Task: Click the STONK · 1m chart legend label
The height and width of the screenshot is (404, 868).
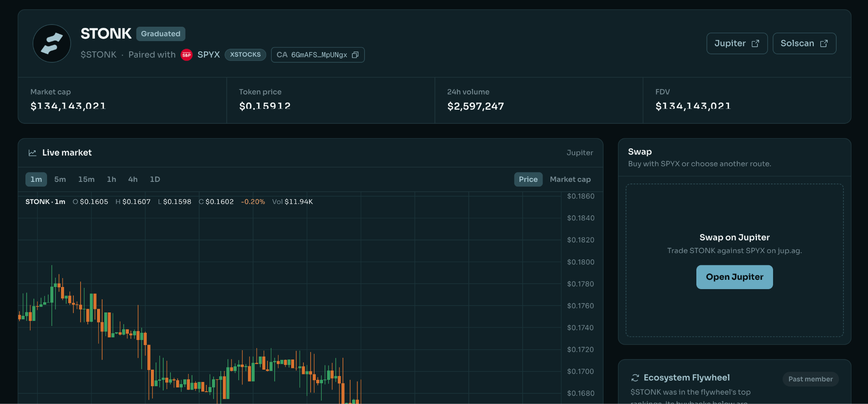Action: (x=45, y=202)
